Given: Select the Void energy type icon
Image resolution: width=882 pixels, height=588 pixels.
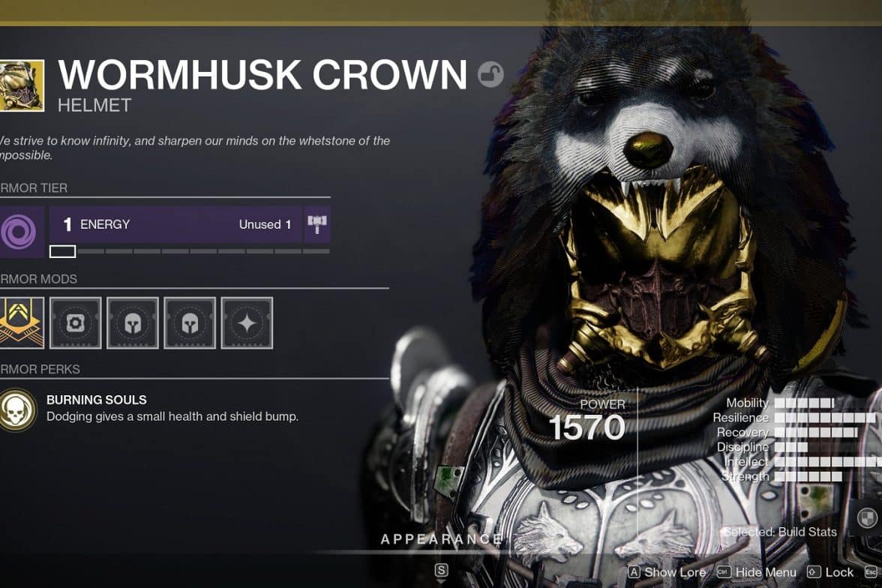Looking at the screenshot, I should pyautogui.click(x=20, y=232).
